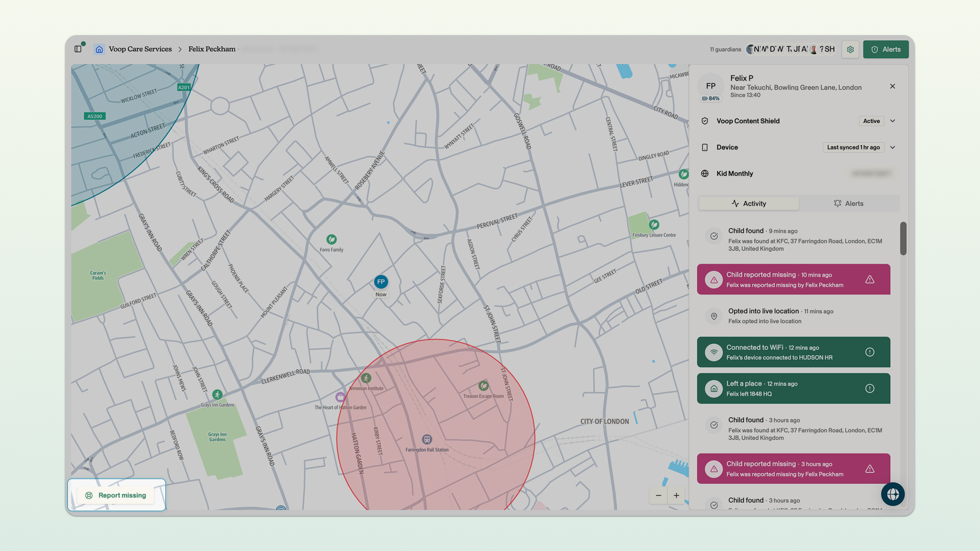Open the Left a place activity card
980x551 pixels.
(x=794, y=389)
